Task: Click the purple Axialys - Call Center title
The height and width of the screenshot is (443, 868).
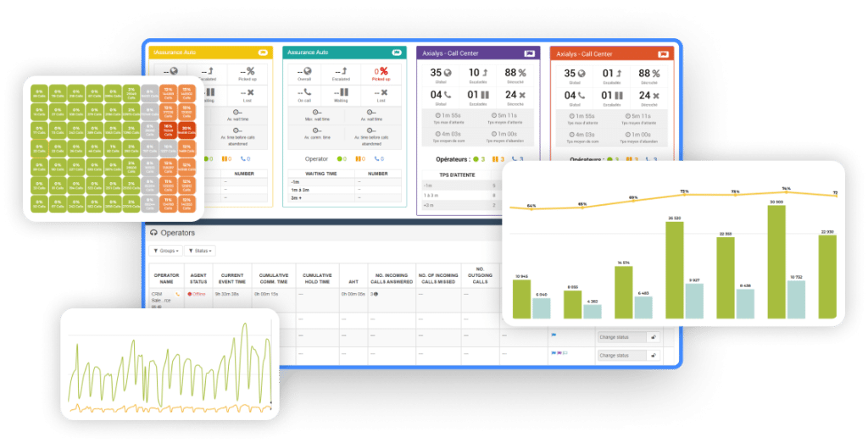Action: 450,53
